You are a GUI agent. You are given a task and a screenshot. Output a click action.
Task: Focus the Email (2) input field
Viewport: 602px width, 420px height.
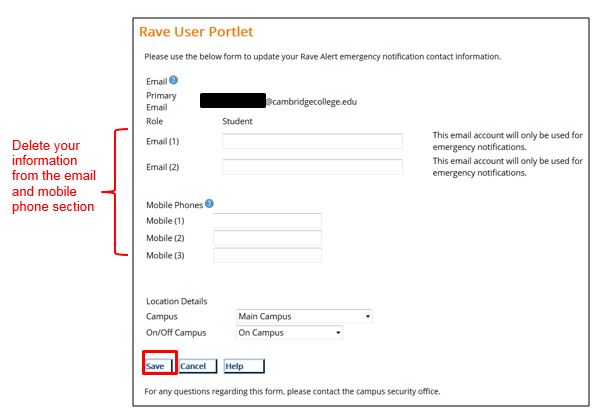click(x=312, y=167)
